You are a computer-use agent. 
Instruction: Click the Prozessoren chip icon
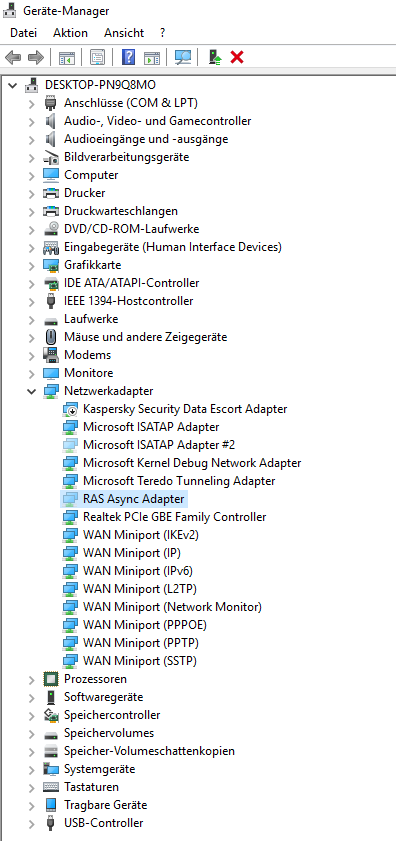(x=50, y=679)
